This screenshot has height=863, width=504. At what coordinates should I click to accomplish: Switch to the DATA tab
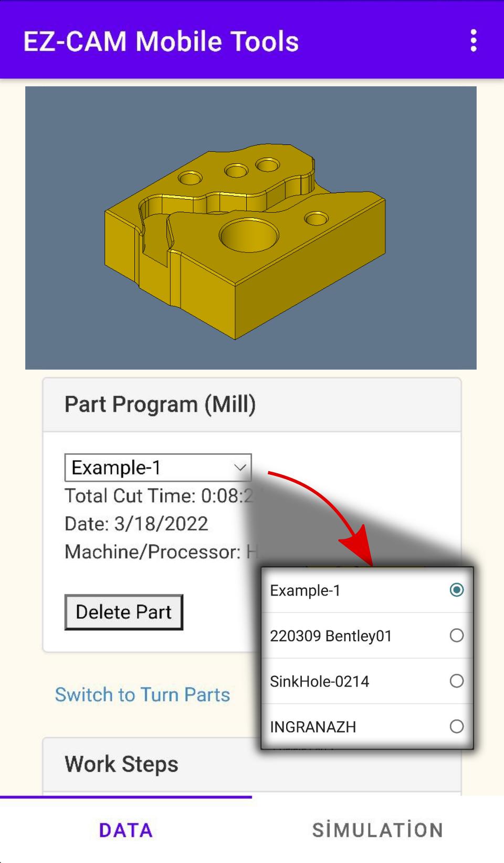coord(126,830)
